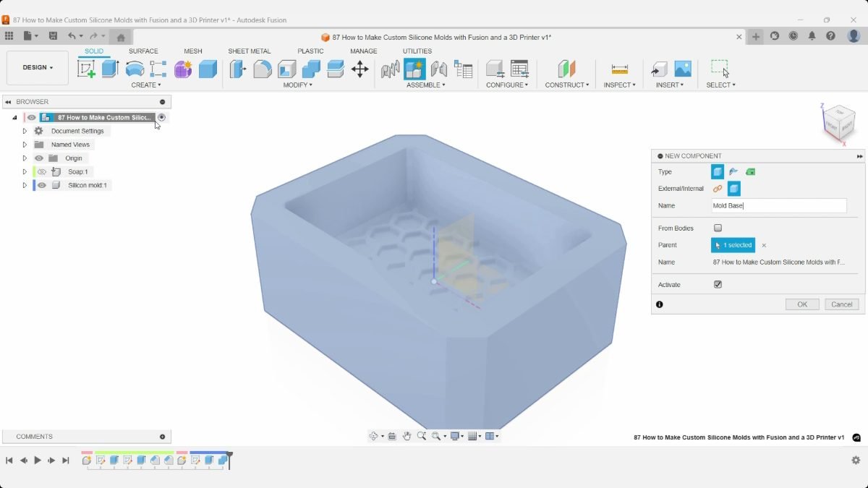Open the ASSEMBLE dropdown menu
Image resolution: width=868 pixels, height=488 pixels.
[426, 85]
